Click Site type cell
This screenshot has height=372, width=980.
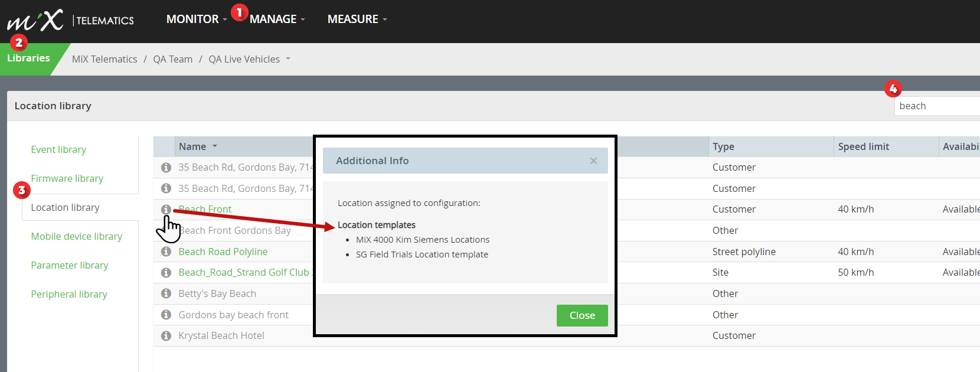point(720,273)
